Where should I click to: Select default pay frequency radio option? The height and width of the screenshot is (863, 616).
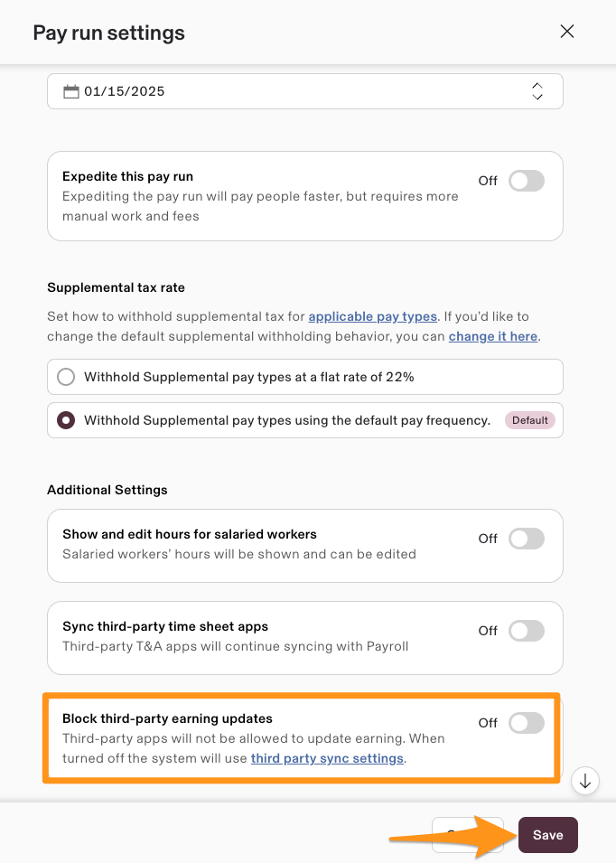66,420
